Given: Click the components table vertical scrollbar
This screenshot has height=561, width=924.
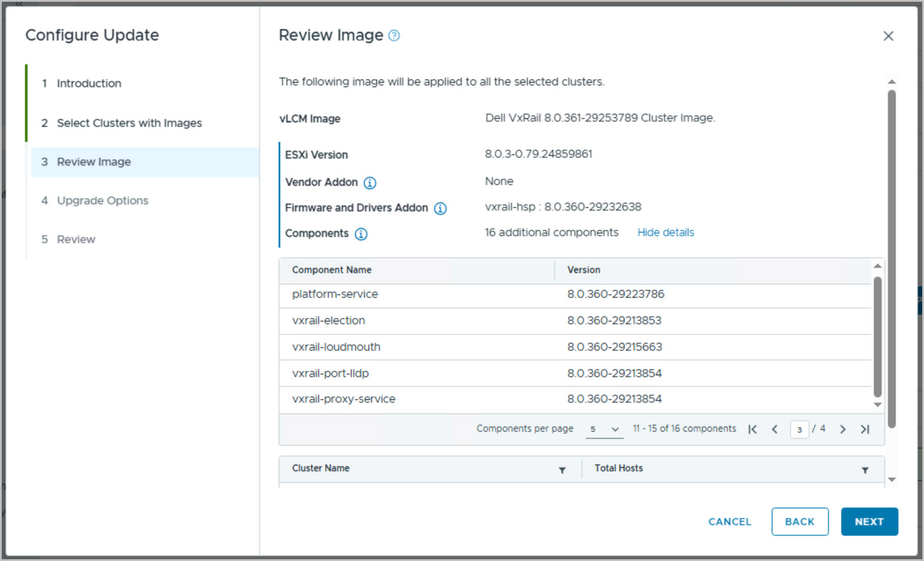Looking at the screenshot, I should pyautogui.click(x=878, y=337).
